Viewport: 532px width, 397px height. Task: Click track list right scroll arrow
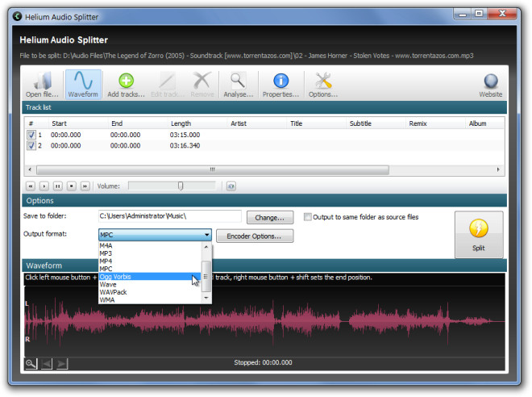[x=498, y=169]
